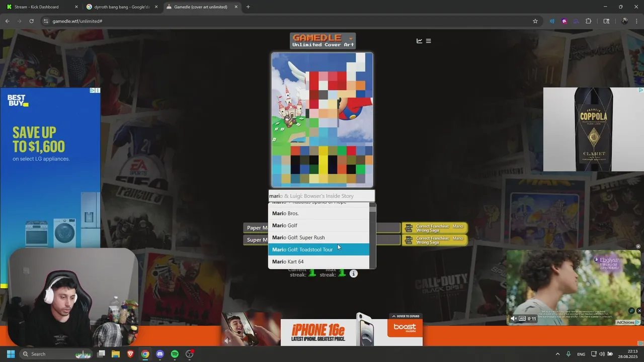Viewport: 644px width, 362px height.
Task: Open Spotify from taskbar
Action: click(175, 354)
